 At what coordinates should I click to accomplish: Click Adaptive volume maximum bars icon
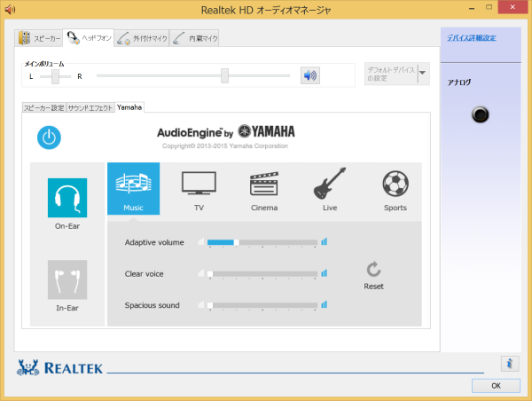point(324,242)
